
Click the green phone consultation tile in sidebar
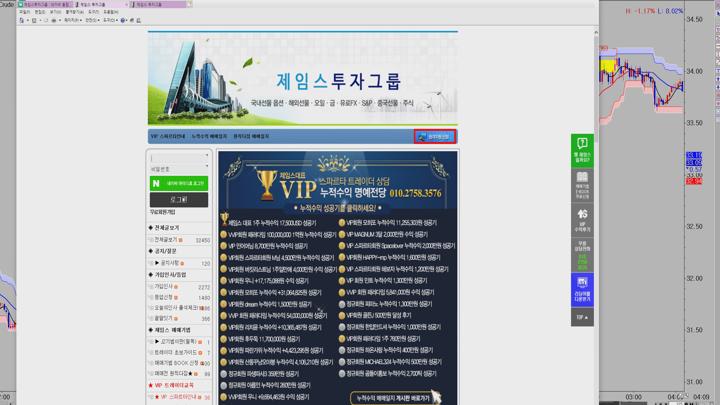[582, 254]
